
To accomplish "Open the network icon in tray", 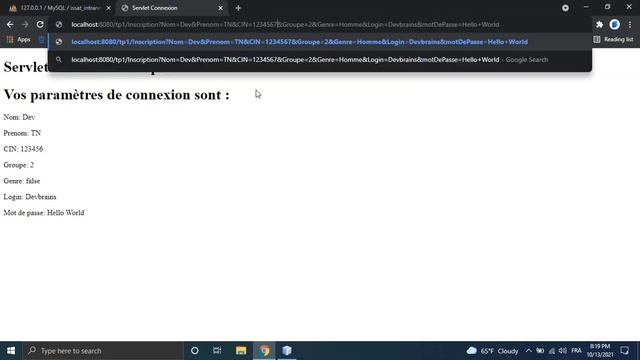I will [551, 351].
